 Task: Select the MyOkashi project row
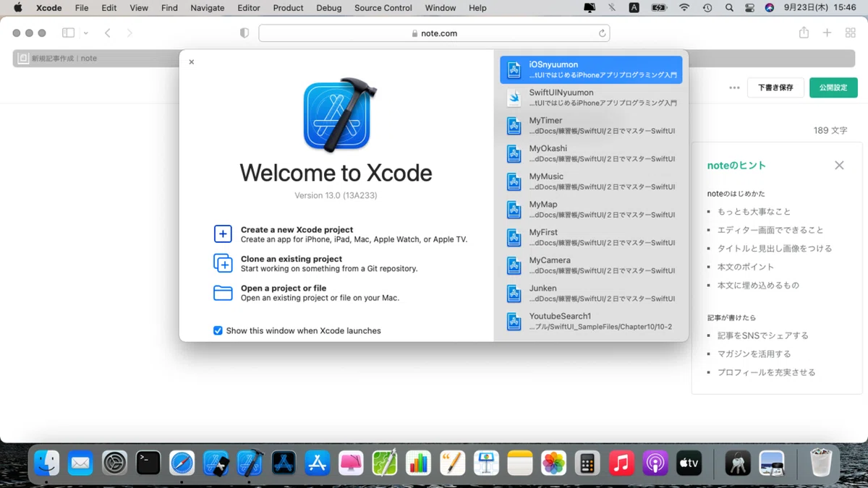point(591,153)
